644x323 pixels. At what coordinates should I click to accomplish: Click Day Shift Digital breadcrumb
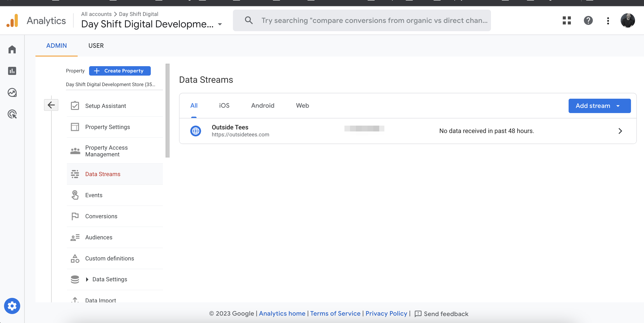coord(138,14)
